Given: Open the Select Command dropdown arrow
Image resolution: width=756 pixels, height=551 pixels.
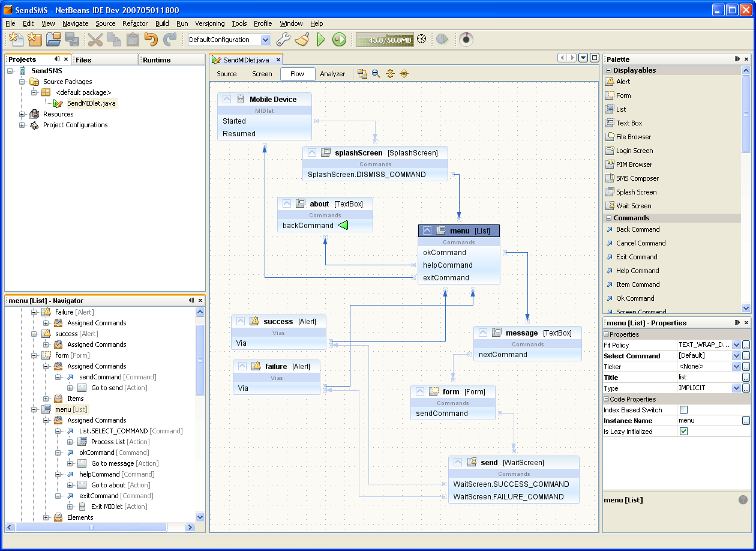Looking at the screenshot, I should click(736, 356).
